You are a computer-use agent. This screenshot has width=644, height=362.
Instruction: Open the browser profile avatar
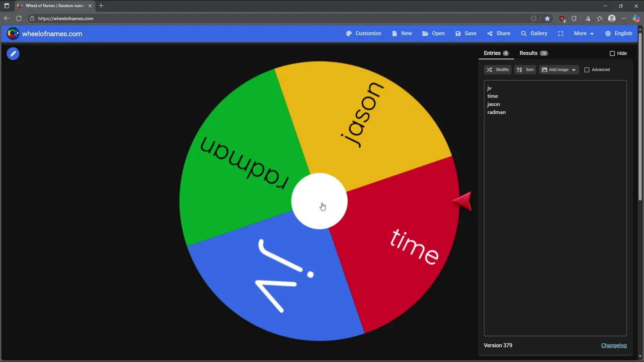(612, 19)
